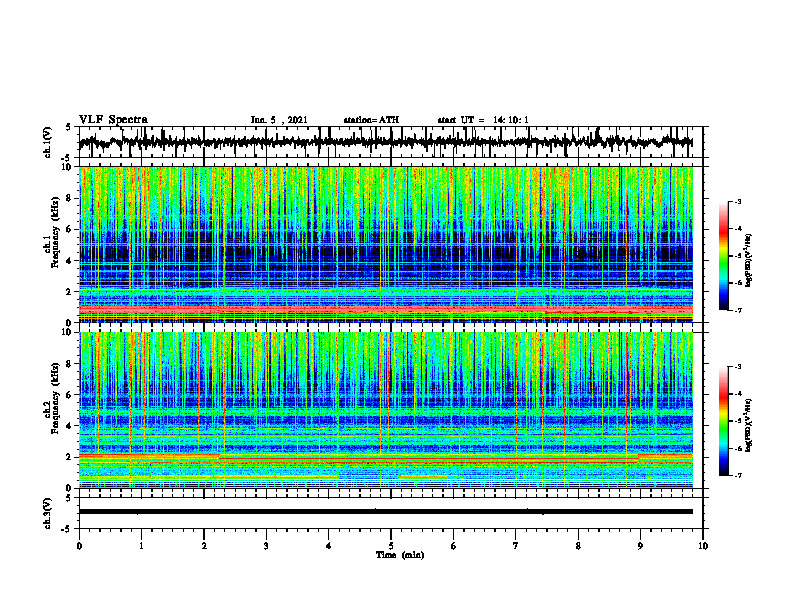Image resolution: width=792 pixels, height=612 pixels.
Task: Click the "8" kHz tick on ch.1 frequency axis
Action: click(x=69, y=198)
